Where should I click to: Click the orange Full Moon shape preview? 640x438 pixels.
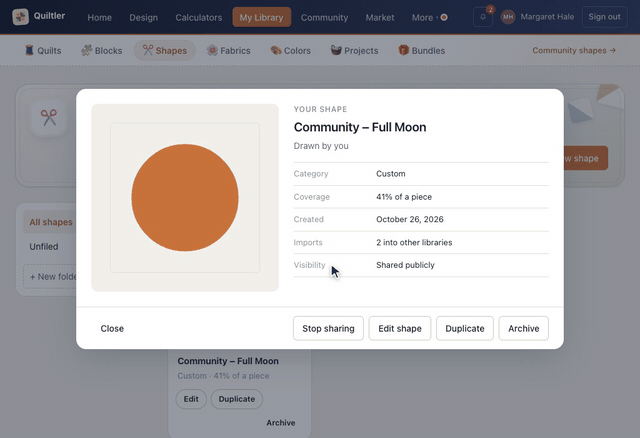185,198
